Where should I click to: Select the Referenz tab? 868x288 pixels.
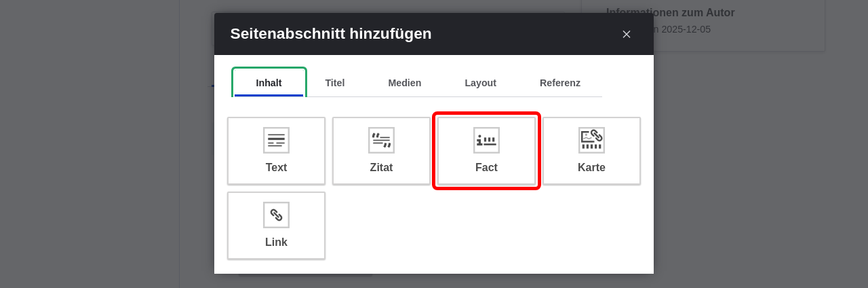click(560, 83)
